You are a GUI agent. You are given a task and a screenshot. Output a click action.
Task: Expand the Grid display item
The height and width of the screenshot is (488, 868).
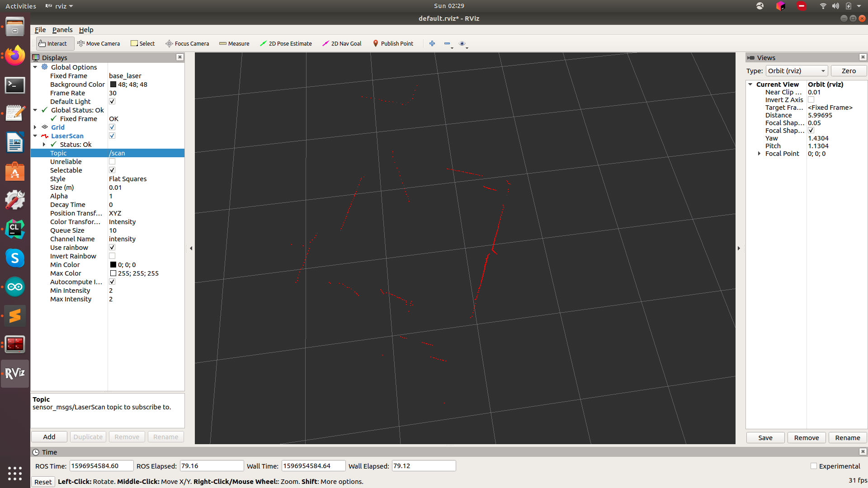pos(35,127)
